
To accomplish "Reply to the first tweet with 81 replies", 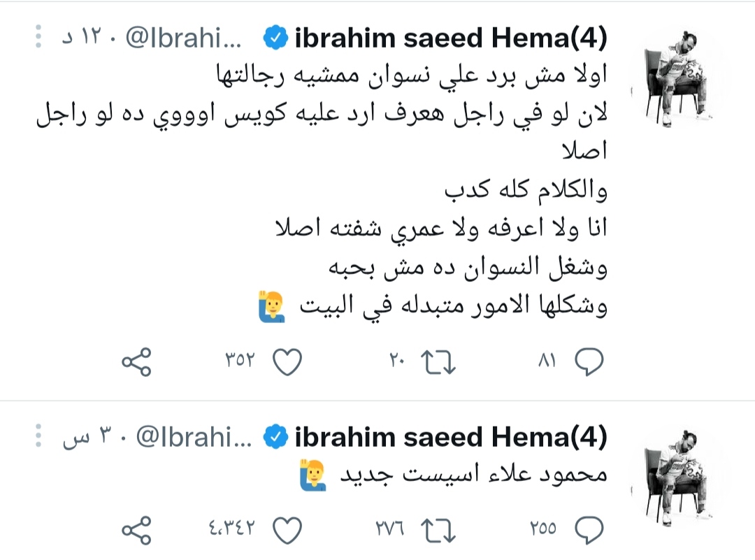I will tap(589, 362).
